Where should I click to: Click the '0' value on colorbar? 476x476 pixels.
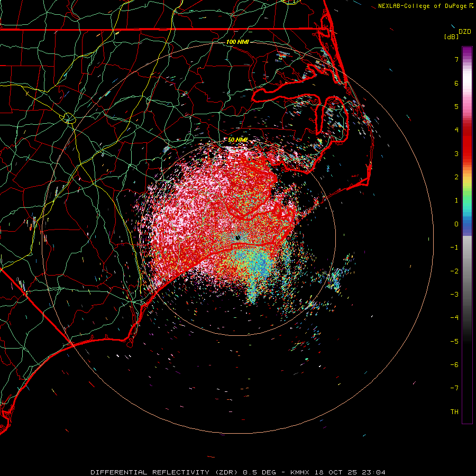456,224
